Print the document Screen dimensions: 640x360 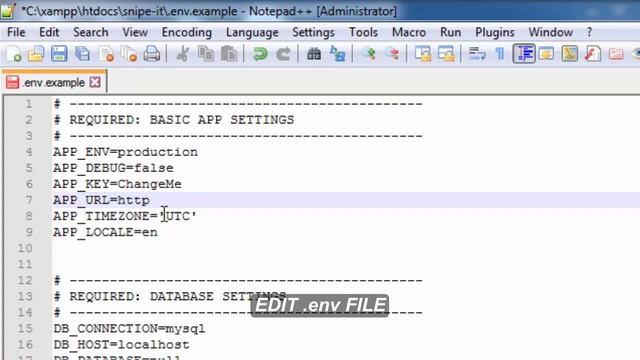(152, 54)
